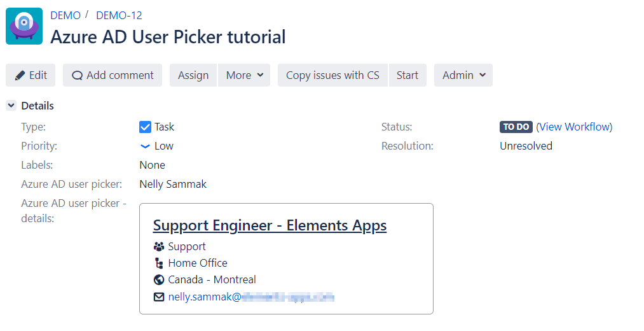Click the DEMO project avatar icon
The image size is (644, 331).
(x=24, y=26)
